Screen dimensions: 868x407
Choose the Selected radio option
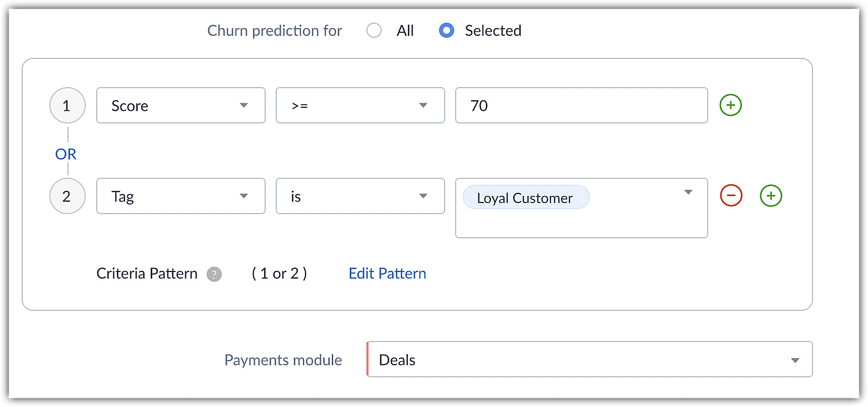click(447, 31)
